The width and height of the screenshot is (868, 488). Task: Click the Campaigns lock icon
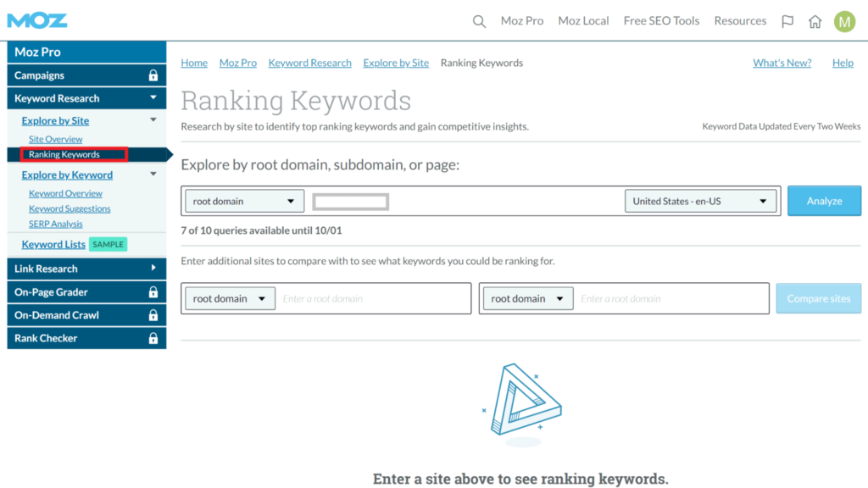pos(153,75)
